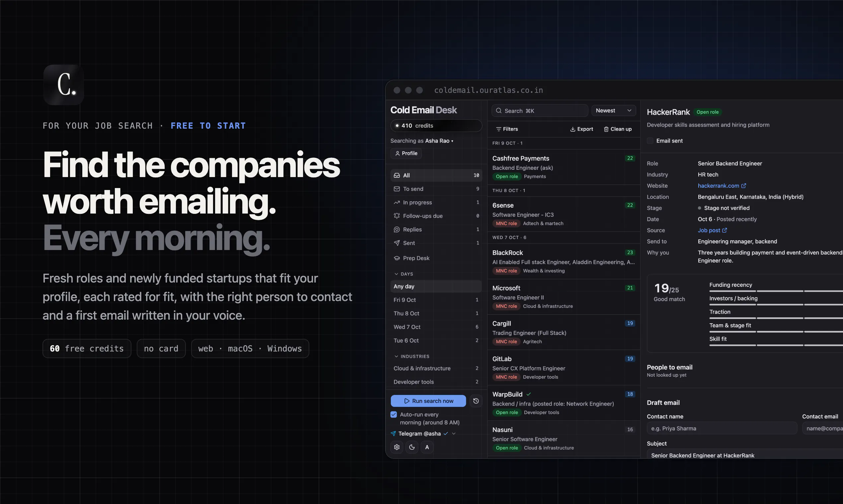Image resolution: width=843 pixels, height=504 pixels.
Task: Click the Clean up trash icon
Action: [606, 129]
